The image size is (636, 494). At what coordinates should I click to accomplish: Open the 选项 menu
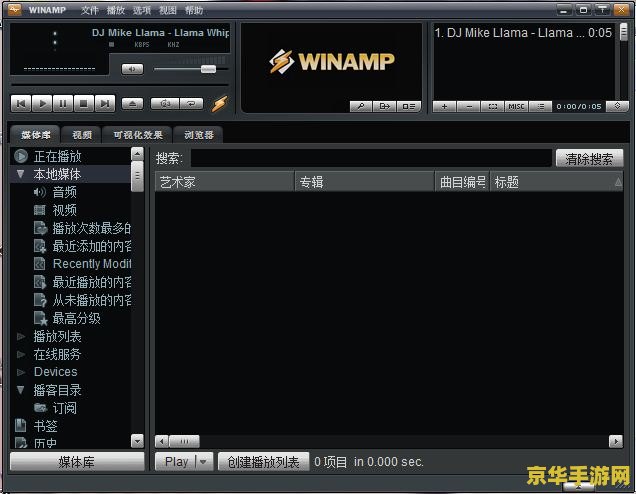pos(142,10)
